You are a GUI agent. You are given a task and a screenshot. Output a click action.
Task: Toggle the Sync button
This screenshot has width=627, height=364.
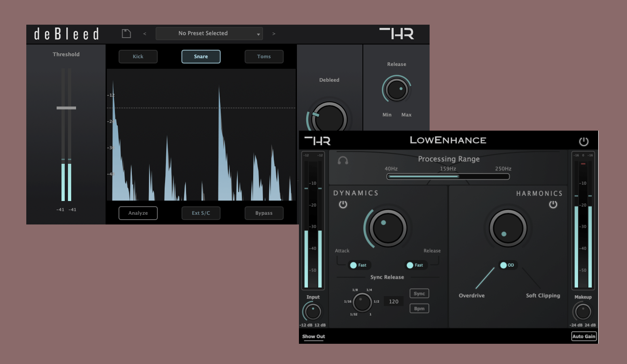419,294
